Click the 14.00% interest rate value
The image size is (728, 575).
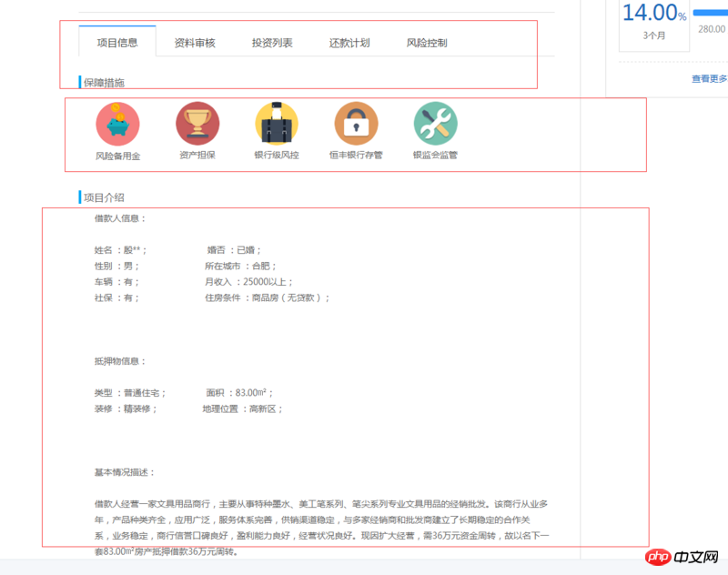point(654,13)
